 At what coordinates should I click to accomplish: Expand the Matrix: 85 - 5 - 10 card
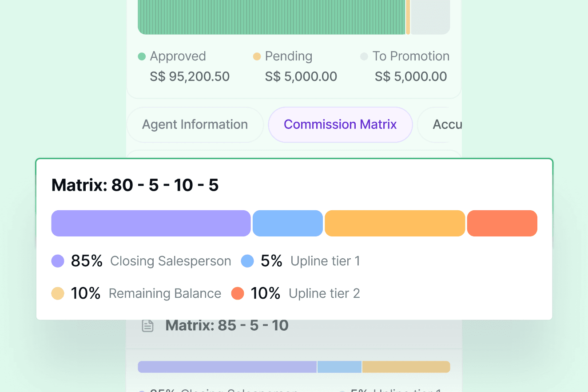tap(227, 325)
